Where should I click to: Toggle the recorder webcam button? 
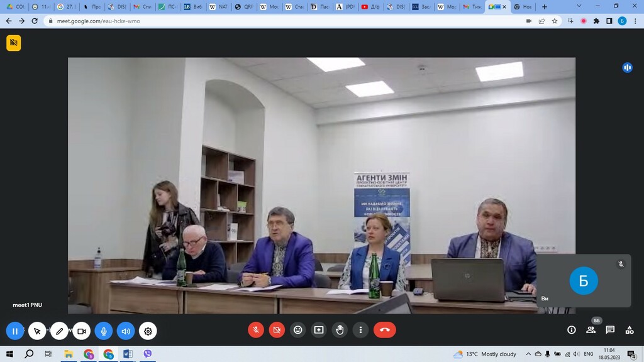click(x=81, y=331)
